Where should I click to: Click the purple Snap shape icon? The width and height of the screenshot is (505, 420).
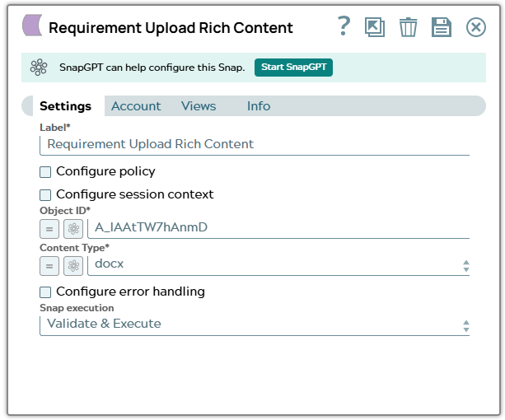32,25
